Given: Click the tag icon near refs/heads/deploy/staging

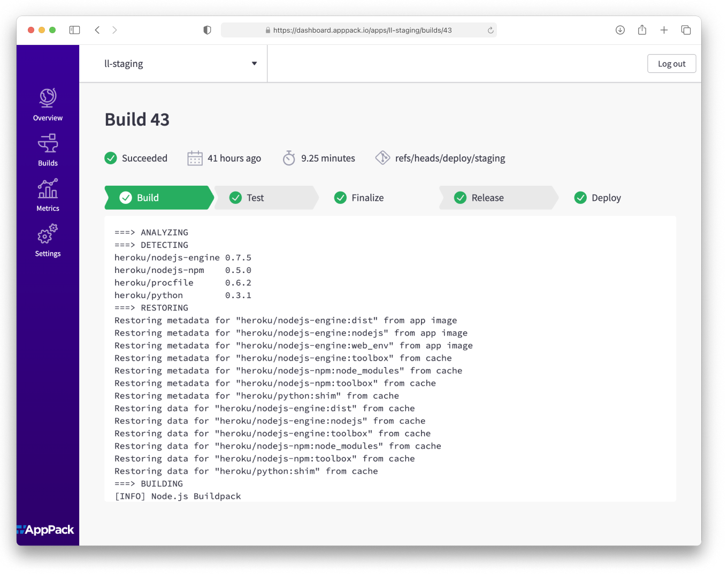Looking at the screenshot, I should (382, 157).
